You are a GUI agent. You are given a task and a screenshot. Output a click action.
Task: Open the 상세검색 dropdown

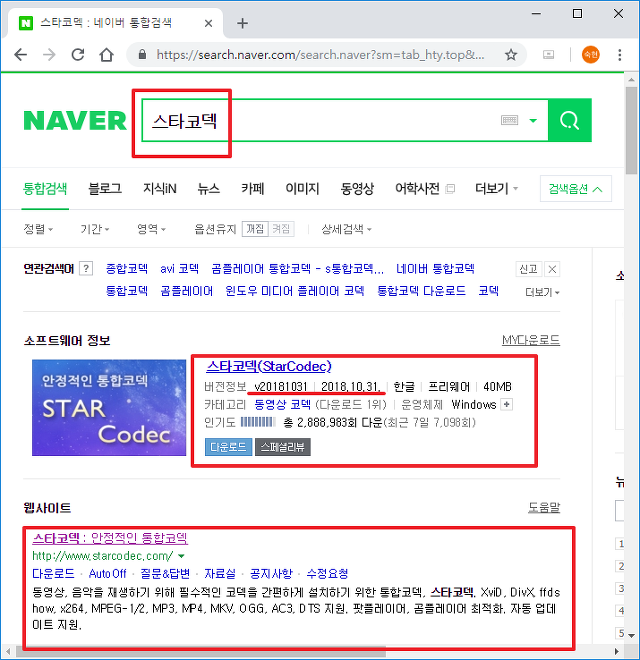pos(347,229)
